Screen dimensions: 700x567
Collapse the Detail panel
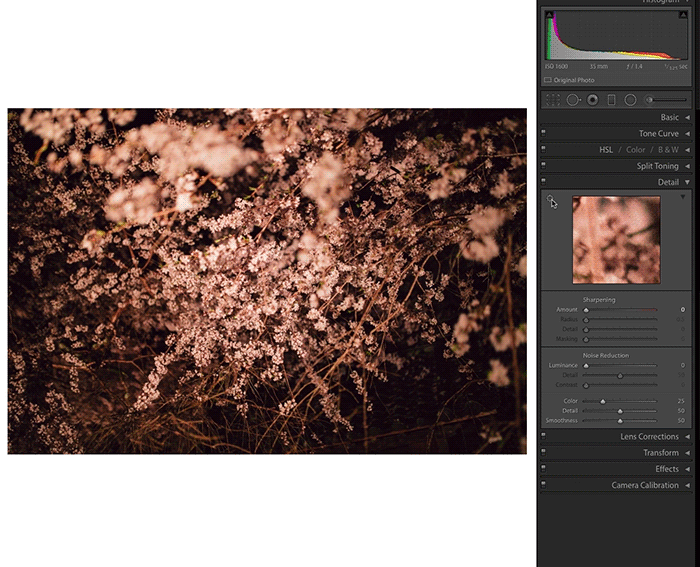click(688, 182)
